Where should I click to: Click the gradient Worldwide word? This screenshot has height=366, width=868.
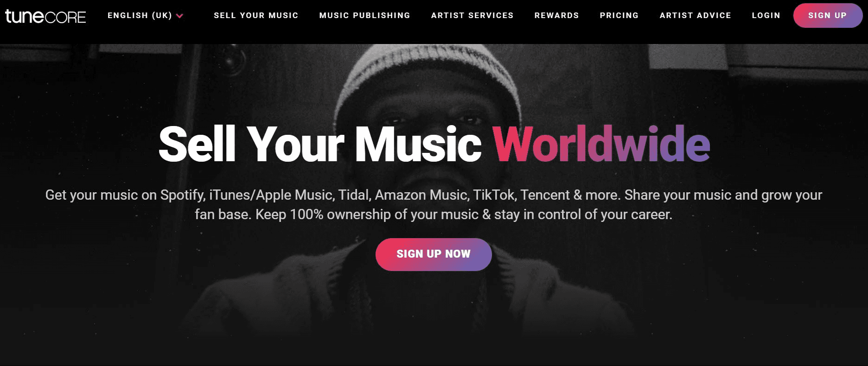pos(601,144)
